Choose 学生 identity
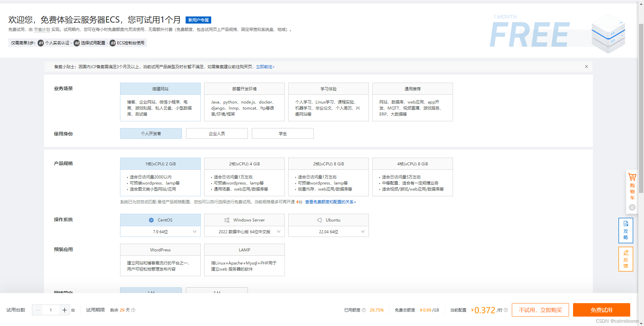The height and width of the screenshot is (326, 644). (x=283, y=133)
